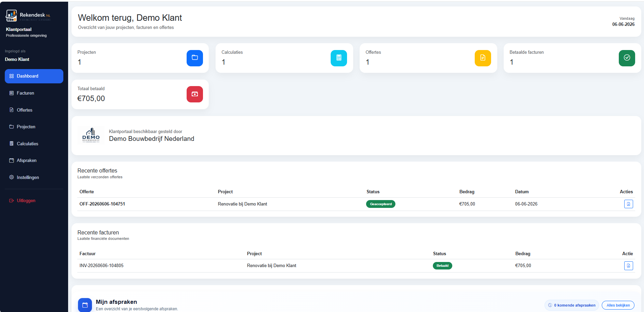Click the Klantportaal title in sidebar

click(x=19, y=30)
